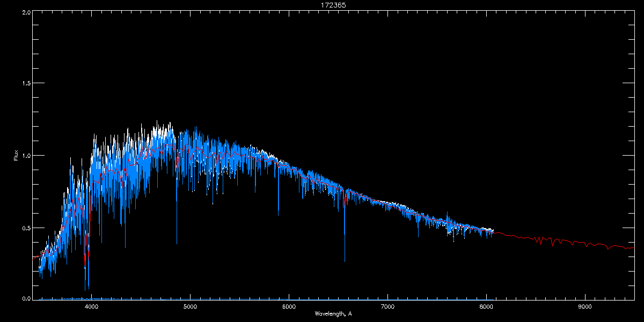
Task: Select the 8000 wavelength tick label
Action: [x=486, y=307]
